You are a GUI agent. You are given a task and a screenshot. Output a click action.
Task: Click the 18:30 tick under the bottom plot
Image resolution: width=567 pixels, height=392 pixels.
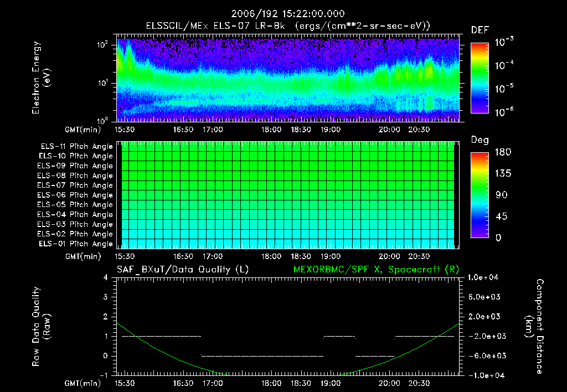click(301, 383)
